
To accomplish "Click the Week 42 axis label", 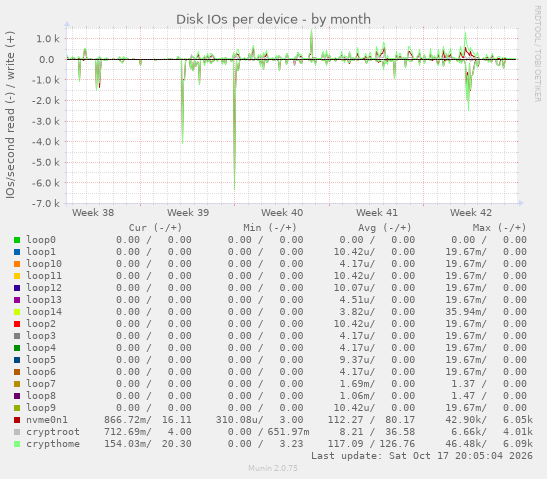I will (x=471, y=212).
